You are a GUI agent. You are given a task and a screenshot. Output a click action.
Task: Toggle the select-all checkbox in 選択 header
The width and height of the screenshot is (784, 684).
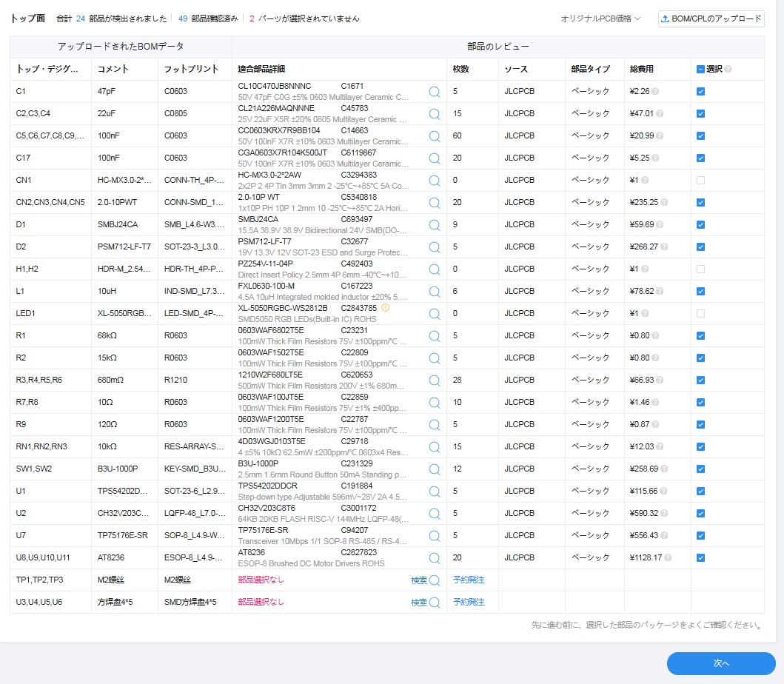700,69
